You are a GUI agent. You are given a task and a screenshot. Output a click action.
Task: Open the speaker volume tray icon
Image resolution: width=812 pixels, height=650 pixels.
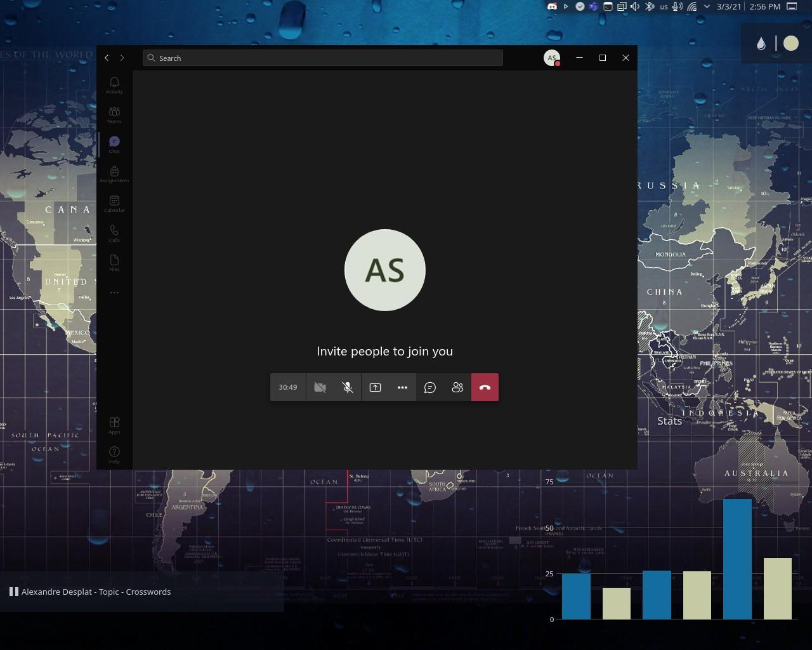636,6
